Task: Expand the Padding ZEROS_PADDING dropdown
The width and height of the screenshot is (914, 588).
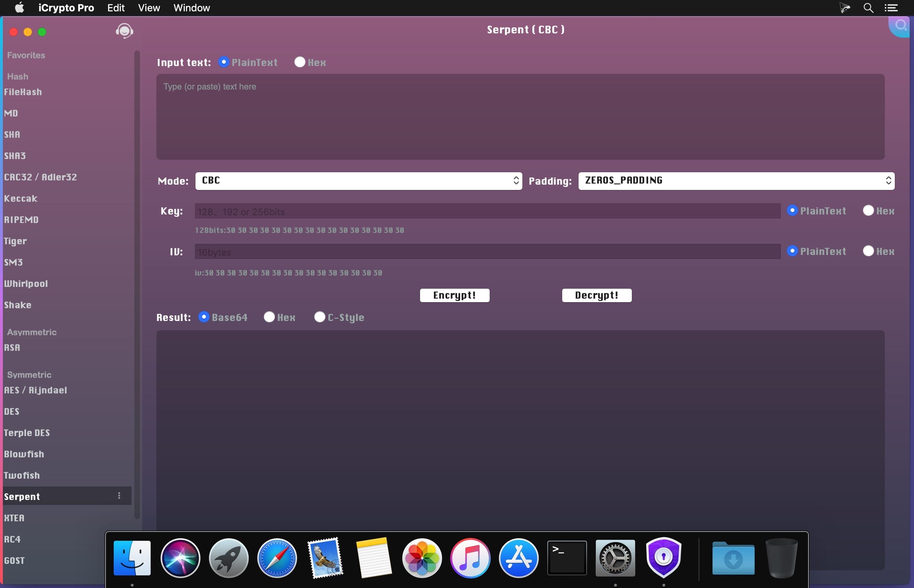Action: 736,181
